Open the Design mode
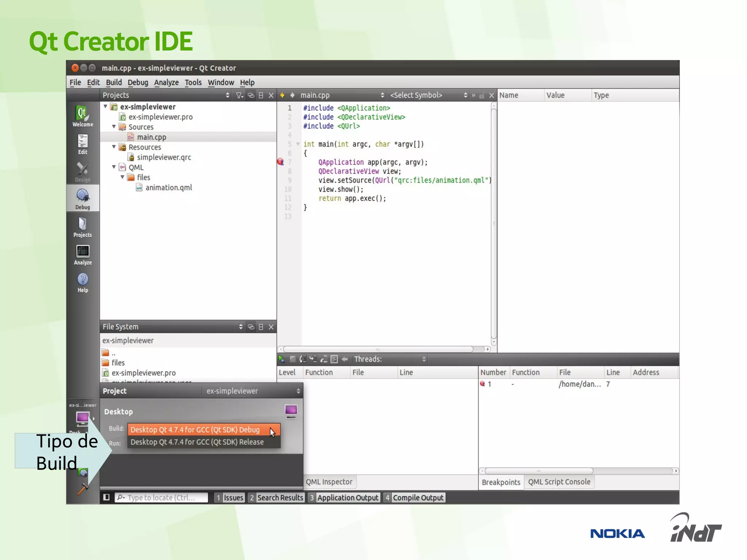This screenshot has width=747, height=560. click(83, 172)
